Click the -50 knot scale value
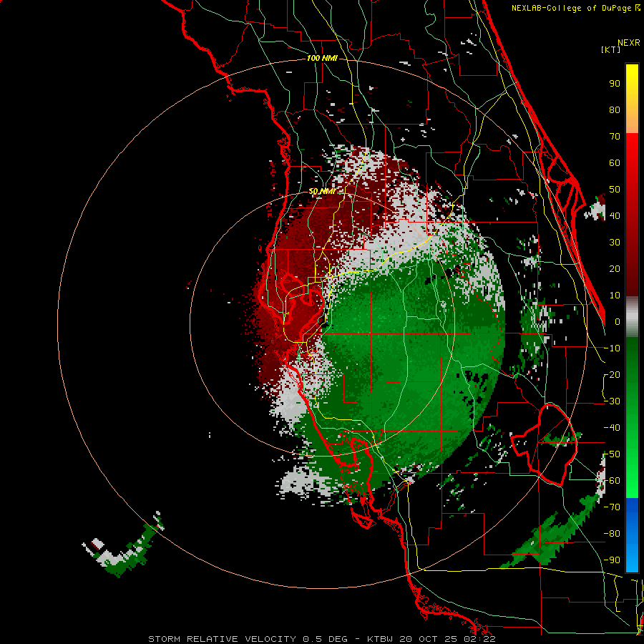Screen dimensions: 644x644 (612, 454)
